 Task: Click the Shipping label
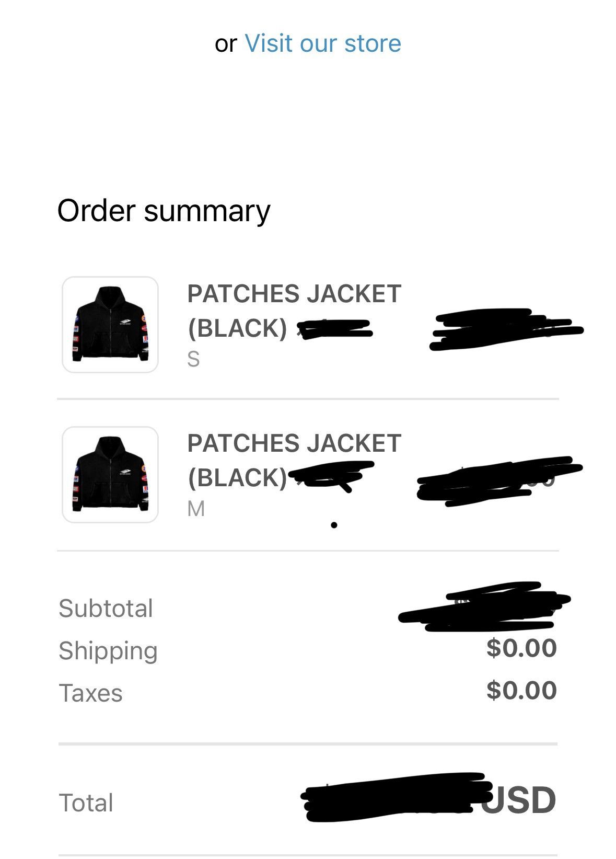pos(109,650)
